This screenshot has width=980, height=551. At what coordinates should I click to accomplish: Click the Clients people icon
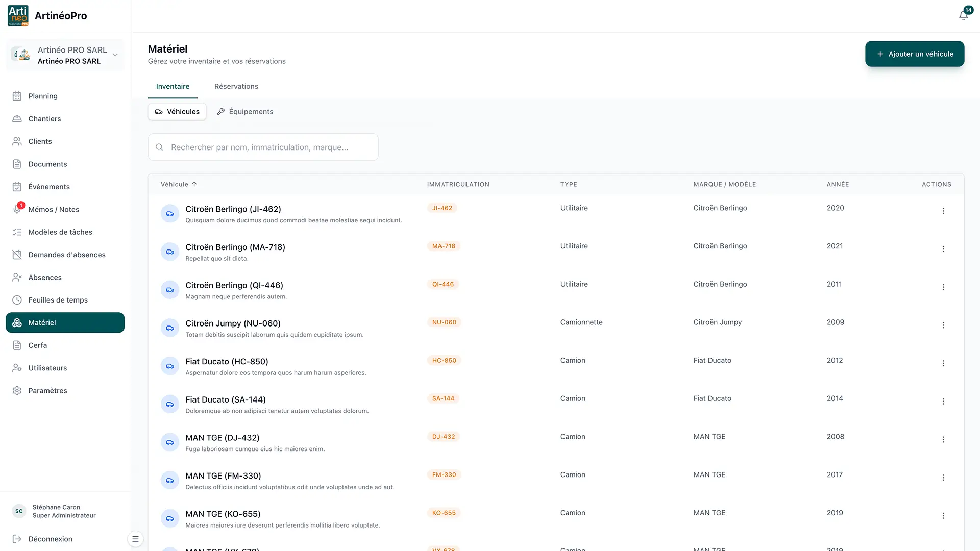[x=17, y=141]
